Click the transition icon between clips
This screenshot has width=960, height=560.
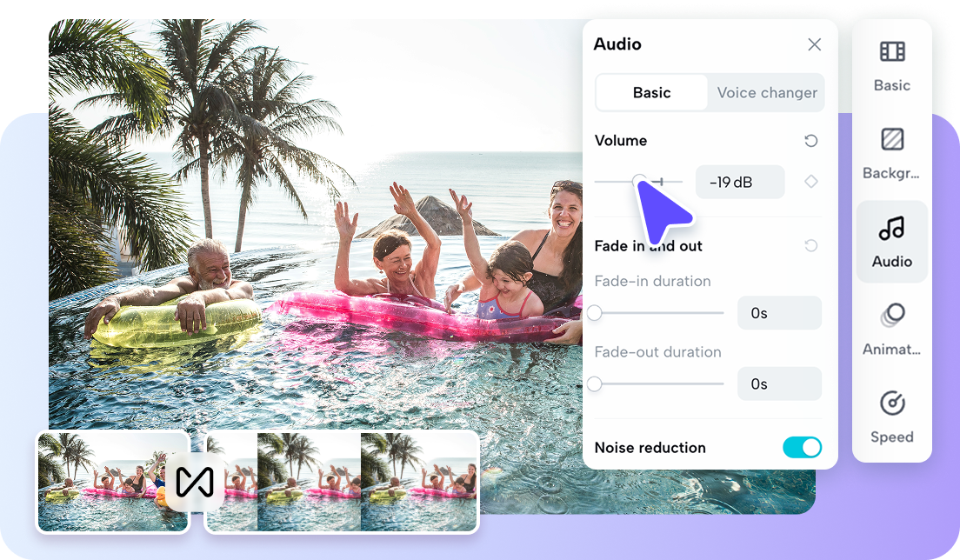[195, 482]
